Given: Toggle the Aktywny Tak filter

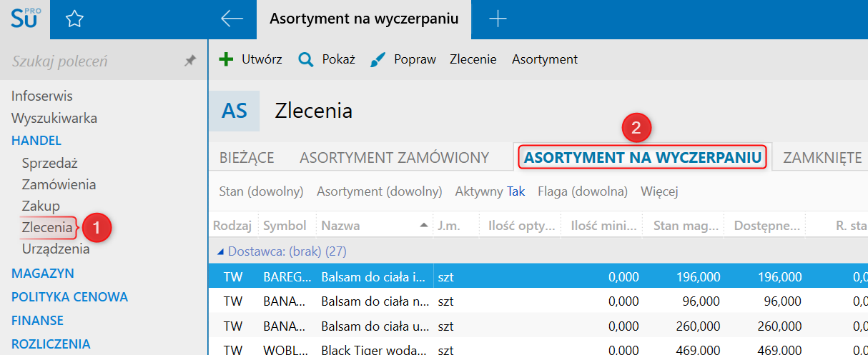Looking at the screenshot, I should 490,191.
